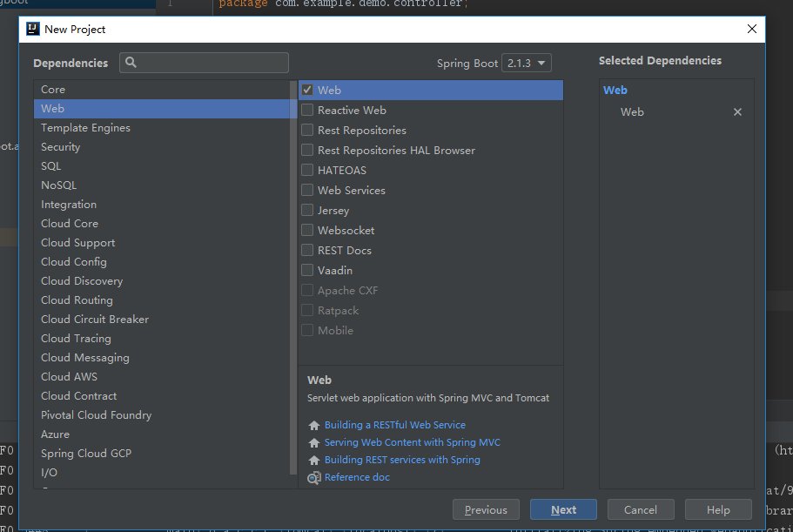Viewport: 793px width, 532px height.
Task: Check the Websocket checkbox
Action: pyautogui.click(x=307, y=230)
